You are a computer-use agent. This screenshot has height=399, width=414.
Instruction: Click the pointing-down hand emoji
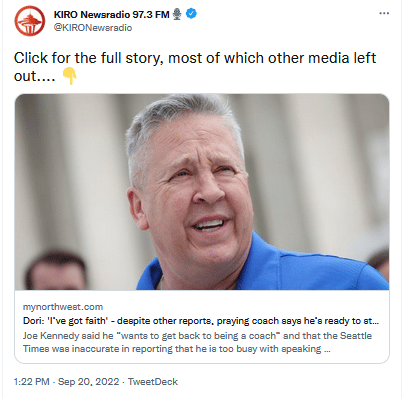coord(69,76)
